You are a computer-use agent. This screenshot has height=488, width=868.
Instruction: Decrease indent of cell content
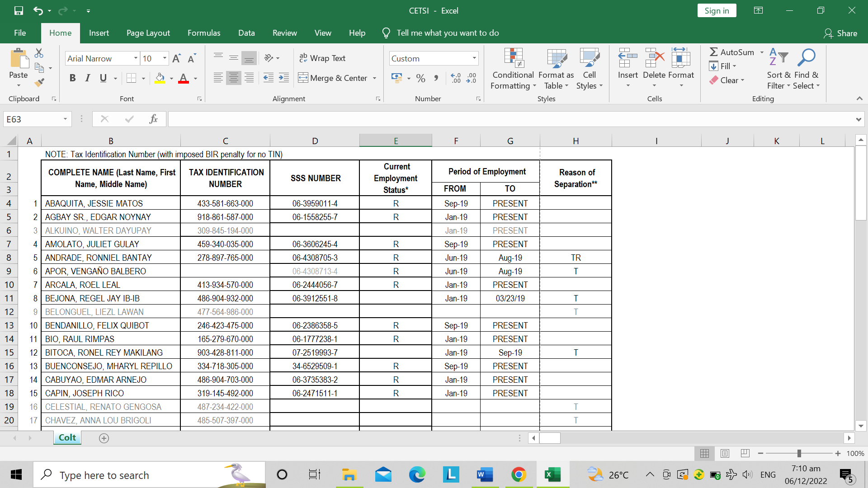[268, 78]
